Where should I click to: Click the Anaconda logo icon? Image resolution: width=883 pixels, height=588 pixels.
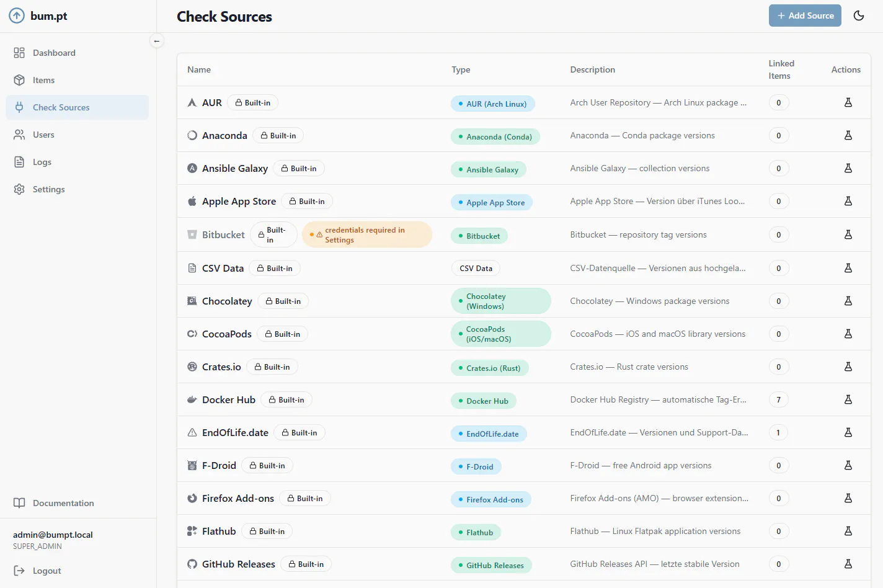tap(192, 135)
